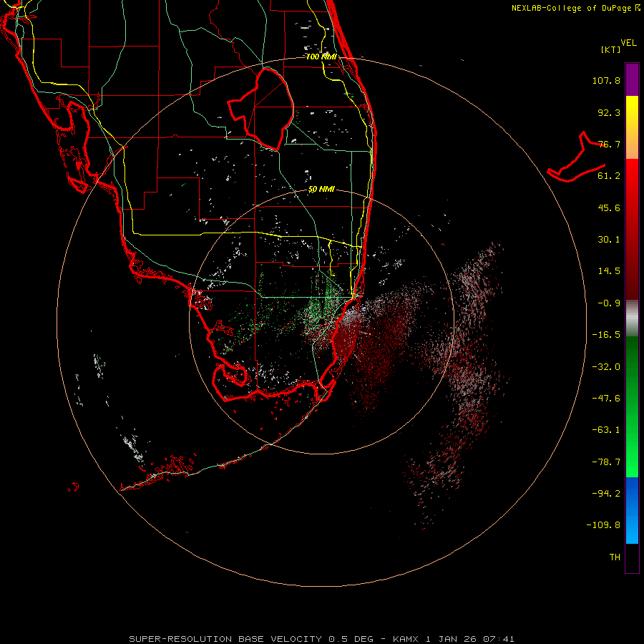Click the 61.2 value on the velocity scale
This screenshot has width=644, height=644.
click(609, 176)
